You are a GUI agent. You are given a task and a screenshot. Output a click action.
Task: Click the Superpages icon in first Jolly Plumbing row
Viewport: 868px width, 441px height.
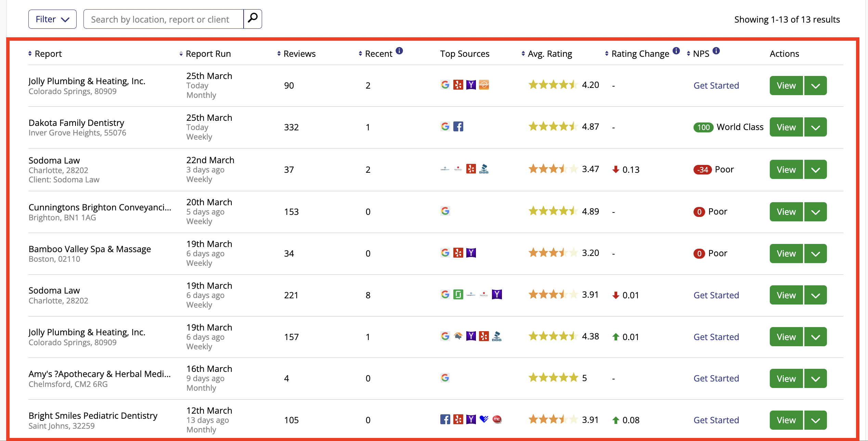click(484, 85)
